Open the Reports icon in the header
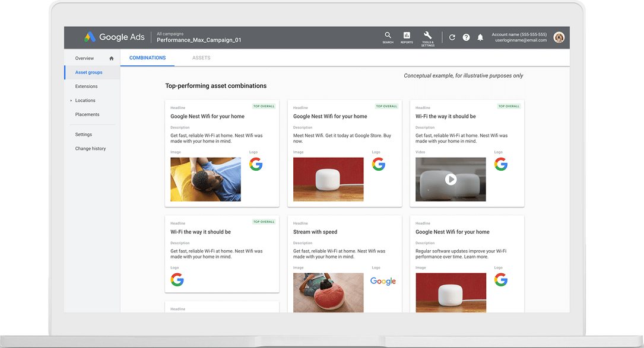This screenshot has height=348, width=644. [x=407, y=37]
